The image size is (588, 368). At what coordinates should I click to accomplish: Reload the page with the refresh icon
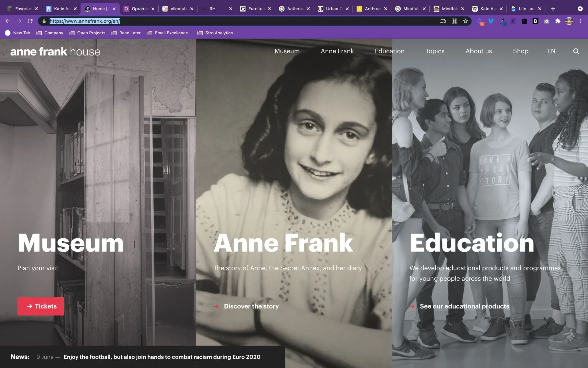tap(30, 21)
